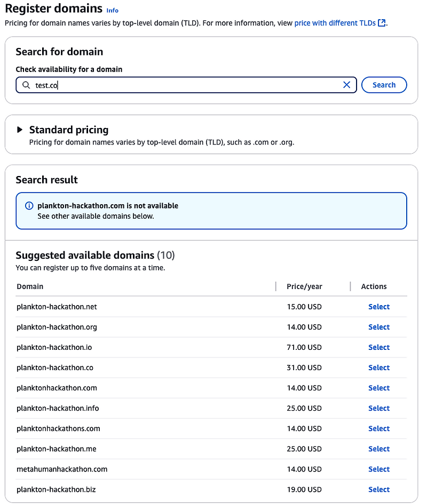427x504 pixels.
Task: Click inside the domain availability search field
Action: 160,85
